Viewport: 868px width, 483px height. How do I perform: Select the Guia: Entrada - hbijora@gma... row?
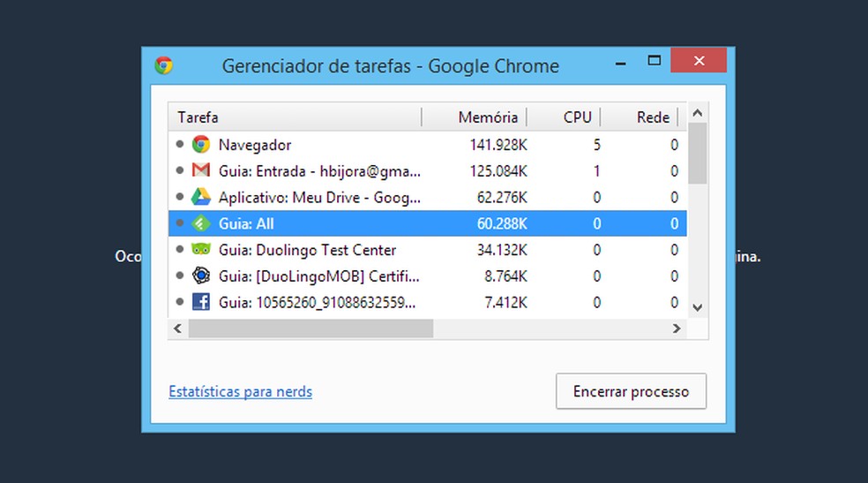pyautogui.click(x=427, y=170)
